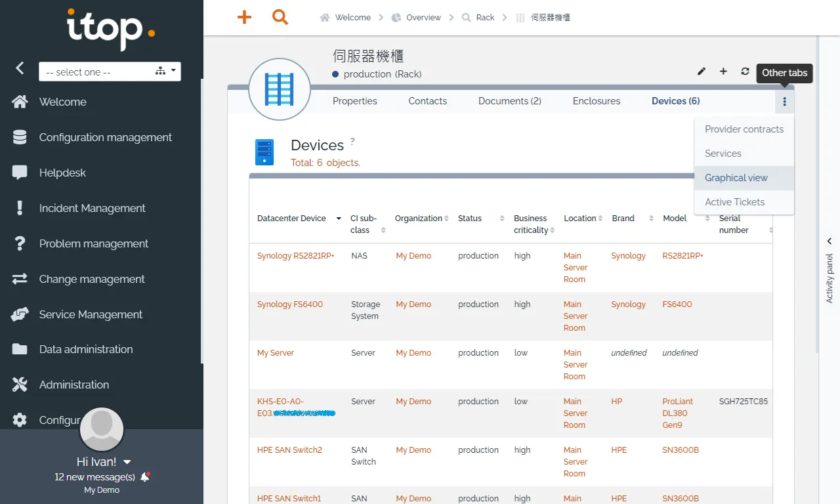Viewport: 840px width, 504px height.
Task: Open Synology RS2821RP+ device link
Action: pos(296,256)
